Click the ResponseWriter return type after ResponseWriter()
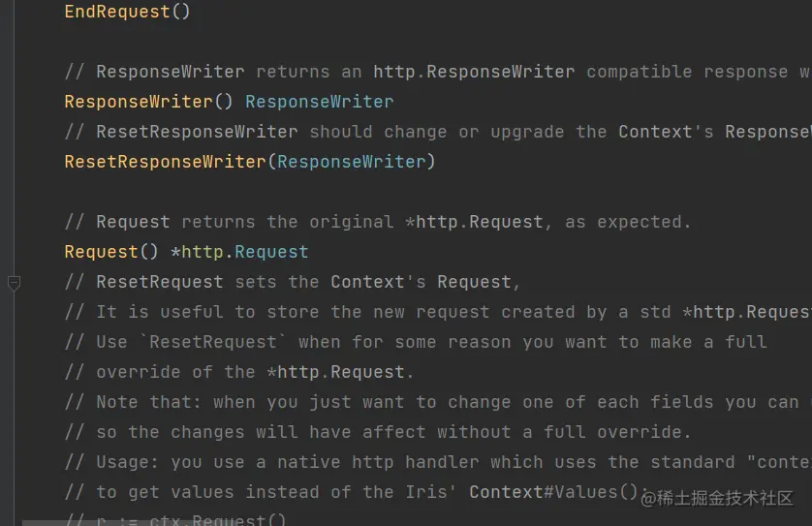The image size is (812, 526). click(x=319, y=102)
